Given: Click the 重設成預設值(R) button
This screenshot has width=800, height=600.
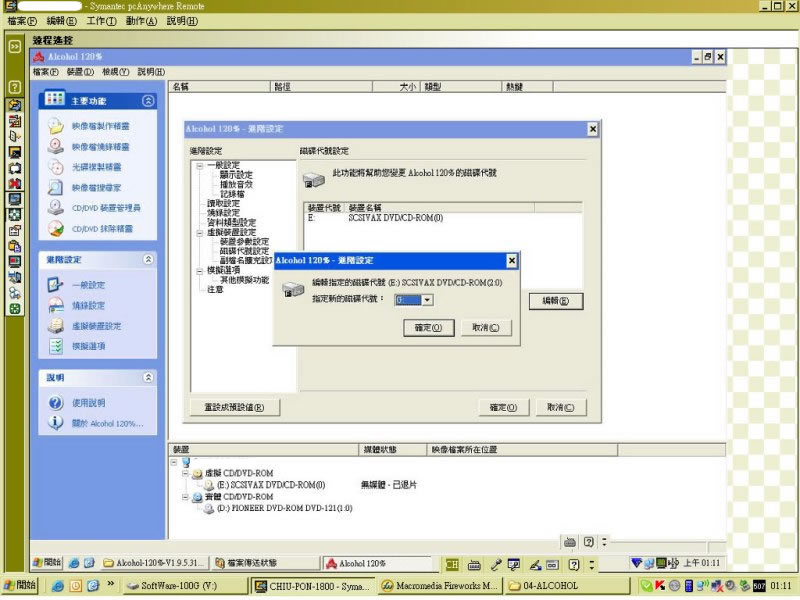Looking at the screenshot, I should pos(235,408).
